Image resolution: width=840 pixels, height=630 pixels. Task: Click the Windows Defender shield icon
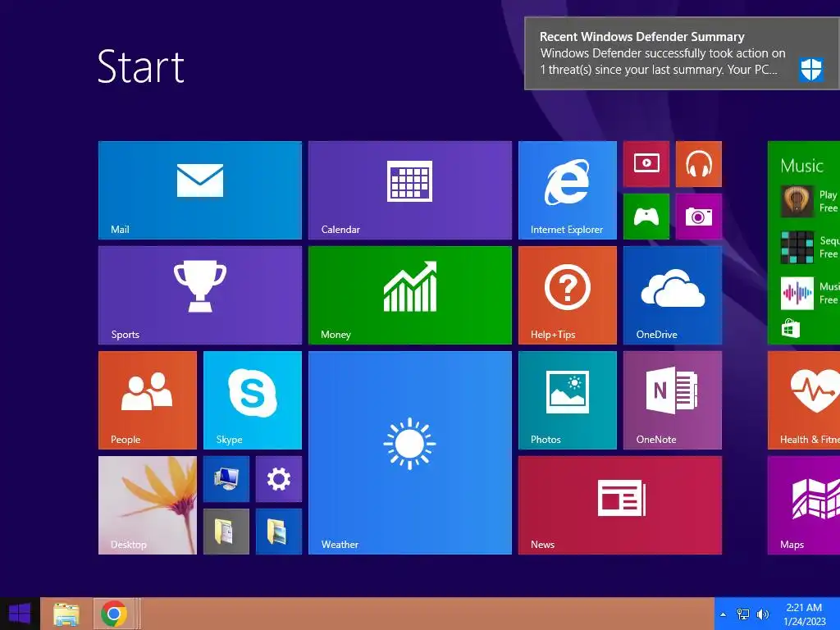tap(811, 70)
